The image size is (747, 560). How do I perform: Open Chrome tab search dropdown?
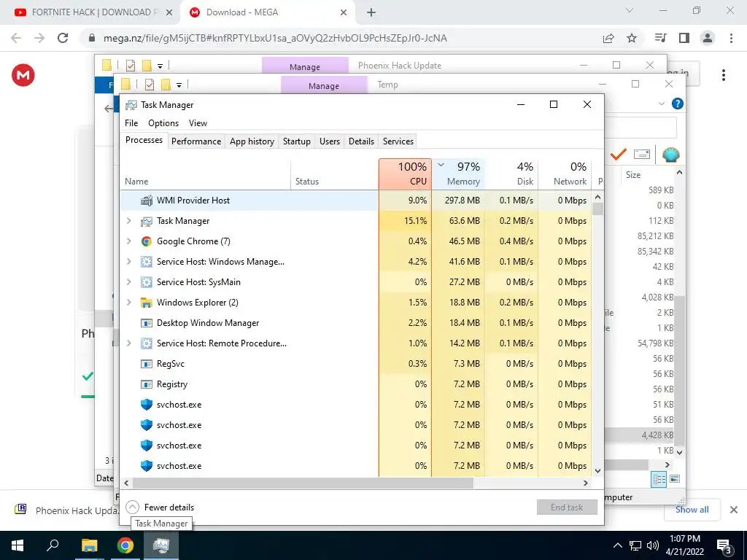(630, 10)
